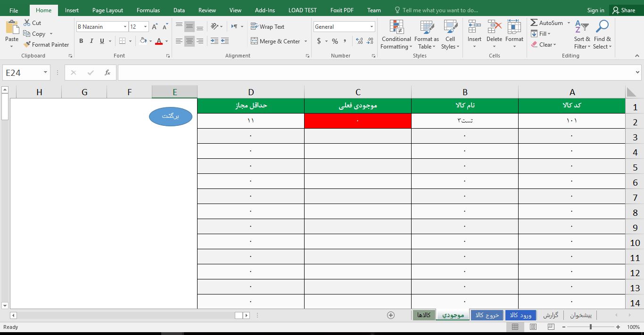
Task: Increase indent in the Alignment group
Action: click(225, 41)
